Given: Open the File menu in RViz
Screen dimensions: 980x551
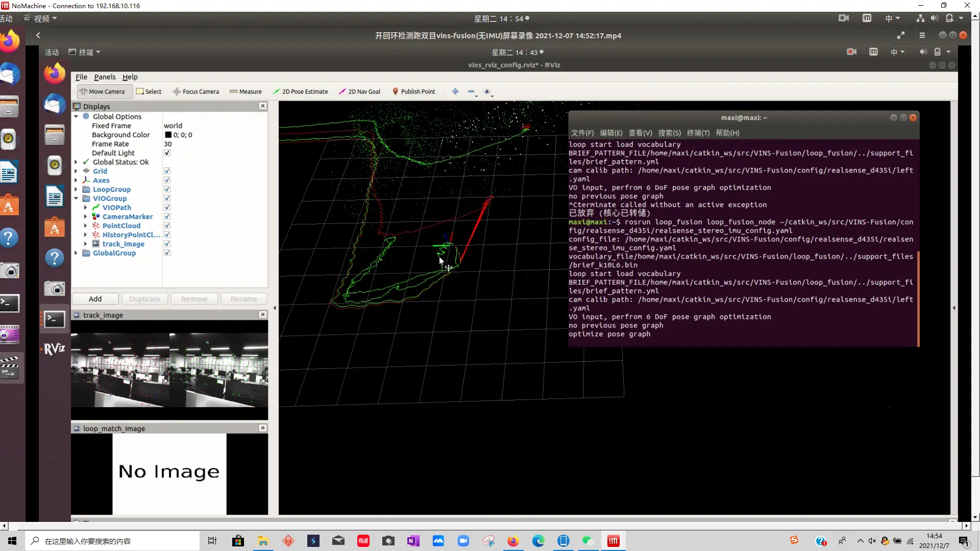Looking at the screenshot, I should point(81,77).
